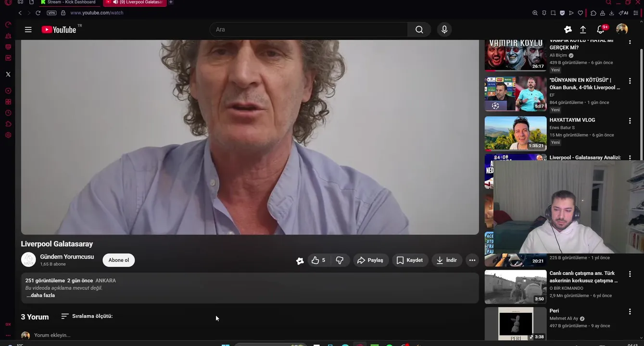Click the heart bookmark icon in the address bar
The height and width of the screenshot is (346, 644).
coord(581,13)
